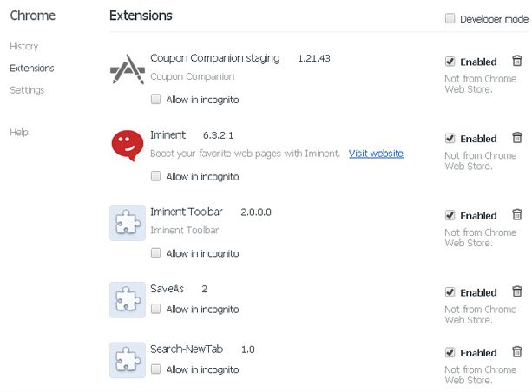Viewport: 532px width, 392px height.
Task: Allow Search-NewTab in incognito
Action: [x=155, y=369]
